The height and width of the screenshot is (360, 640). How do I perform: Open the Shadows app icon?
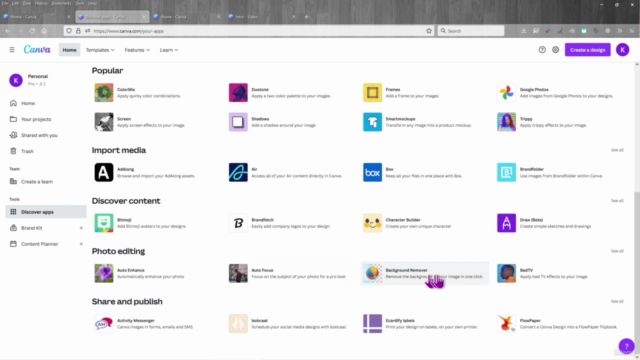[238, 122]
